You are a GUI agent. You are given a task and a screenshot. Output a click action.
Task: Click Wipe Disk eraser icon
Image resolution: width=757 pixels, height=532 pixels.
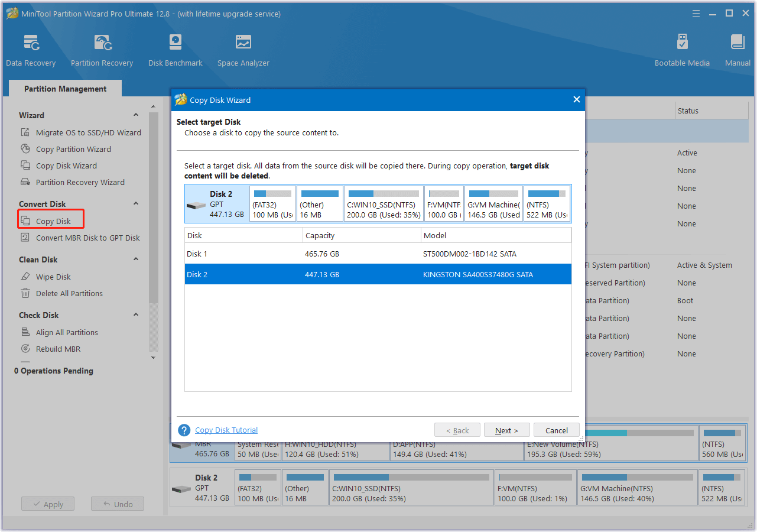click(x=25, y=277)
